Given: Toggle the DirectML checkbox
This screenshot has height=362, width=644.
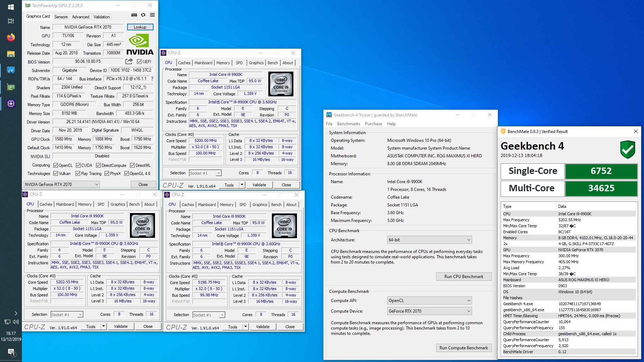Looking at the screenshot, I should point(132,165).
